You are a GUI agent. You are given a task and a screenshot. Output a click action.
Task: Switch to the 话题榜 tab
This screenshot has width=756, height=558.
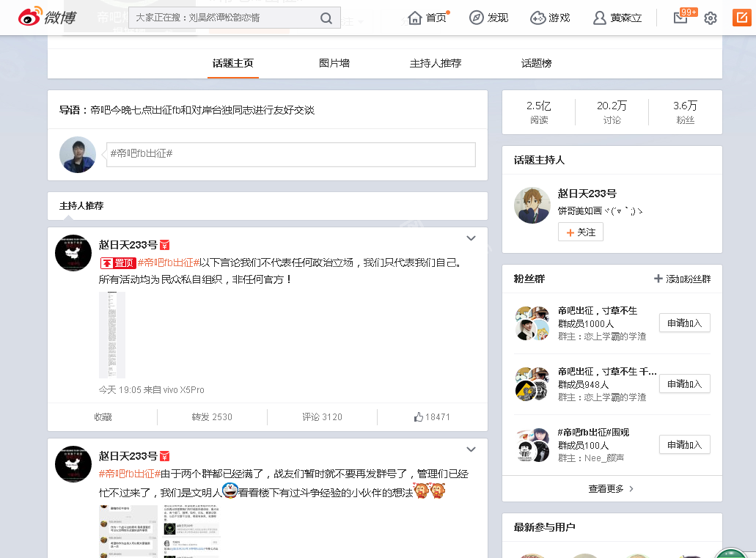tap(536, 63)
